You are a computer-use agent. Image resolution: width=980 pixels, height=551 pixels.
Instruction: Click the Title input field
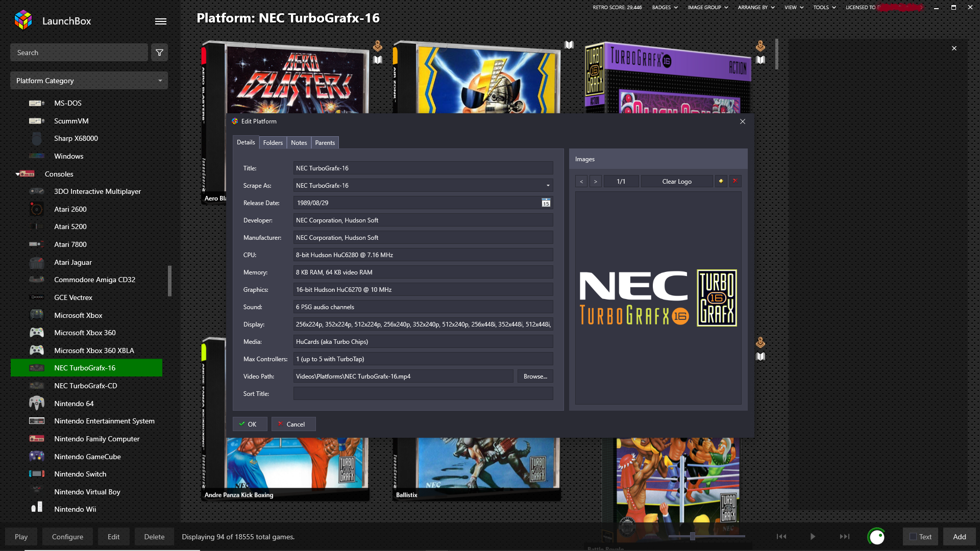(423, 168)
